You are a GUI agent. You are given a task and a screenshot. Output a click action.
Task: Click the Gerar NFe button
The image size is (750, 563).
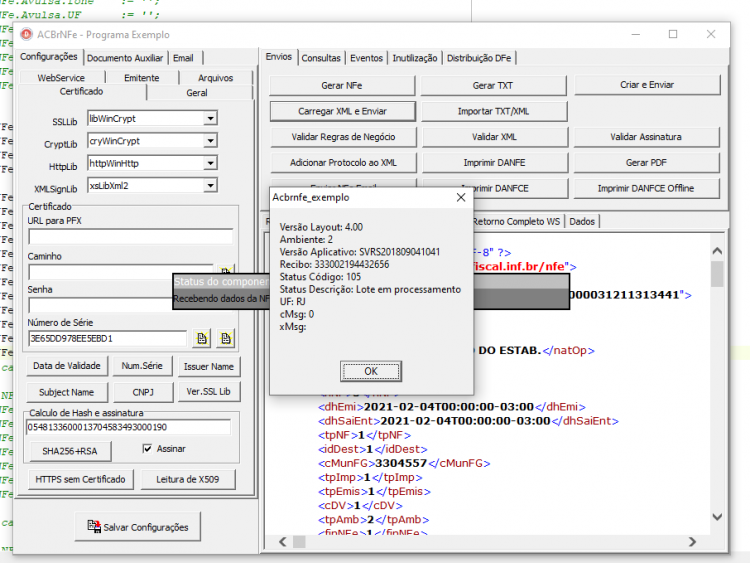pyautogui.click(x=342, y=86)
